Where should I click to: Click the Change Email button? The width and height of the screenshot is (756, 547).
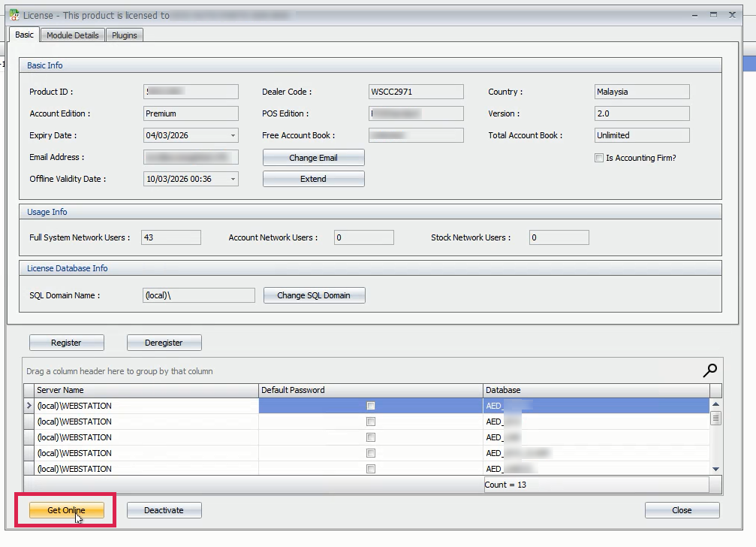(x=313, y=158)
